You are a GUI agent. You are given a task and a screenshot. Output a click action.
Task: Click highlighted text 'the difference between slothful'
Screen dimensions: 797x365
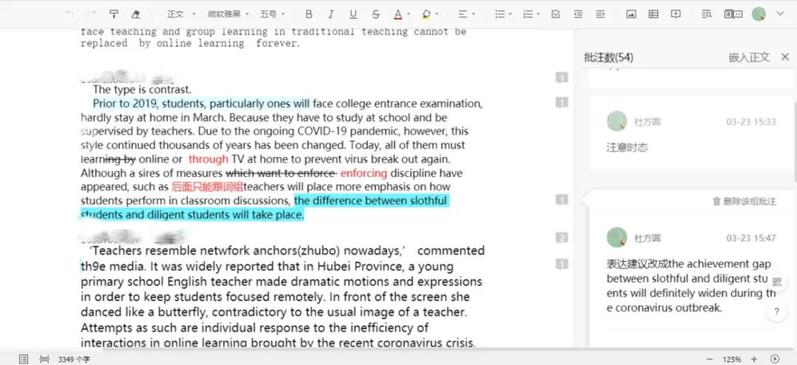(371, 201)
